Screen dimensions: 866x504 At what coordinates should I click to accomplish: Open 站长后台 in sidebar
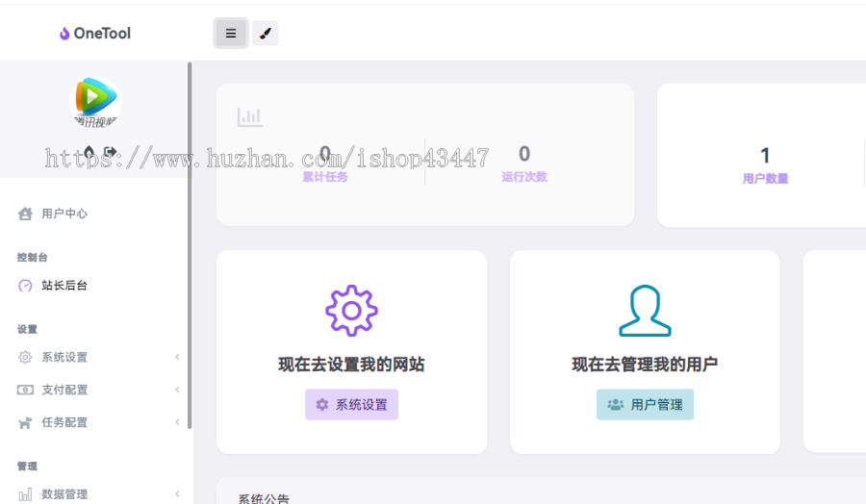tap(64, 286)
